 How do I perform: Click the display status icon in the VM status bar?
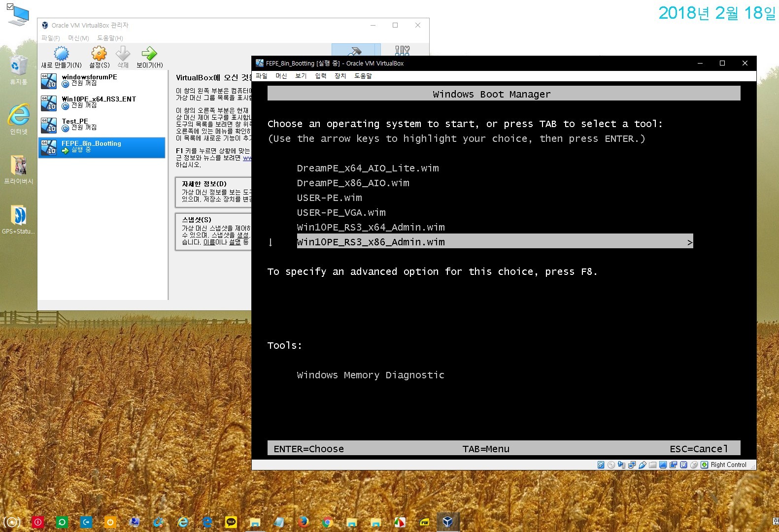click(663, 465)
